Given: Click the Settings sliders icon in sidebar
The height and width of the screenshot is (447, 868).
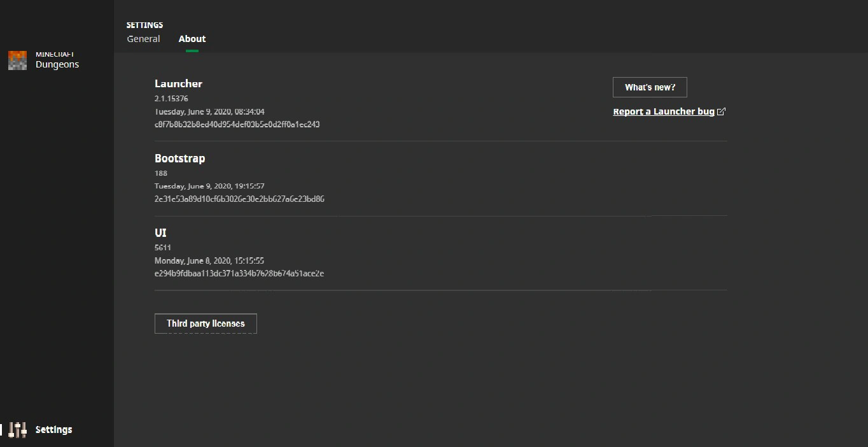Looking at the screenshot, I should [18, 430].
